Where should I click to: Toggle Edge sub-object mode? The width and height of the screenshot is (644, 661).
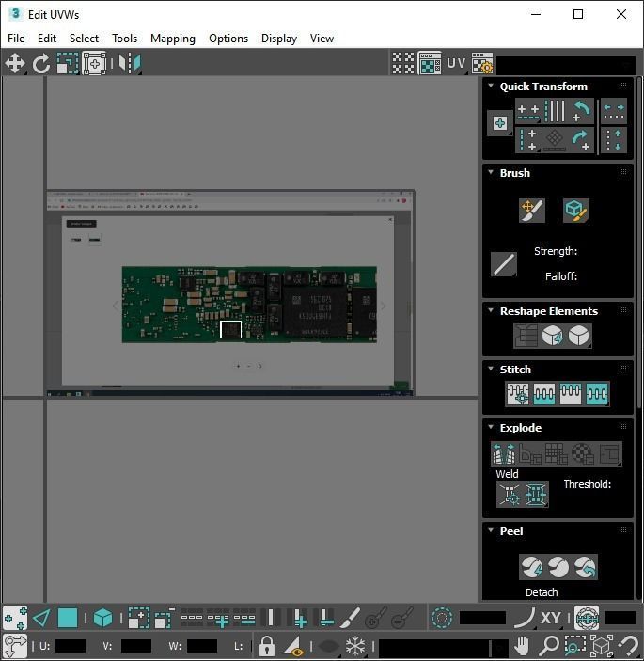click(41, 618)
